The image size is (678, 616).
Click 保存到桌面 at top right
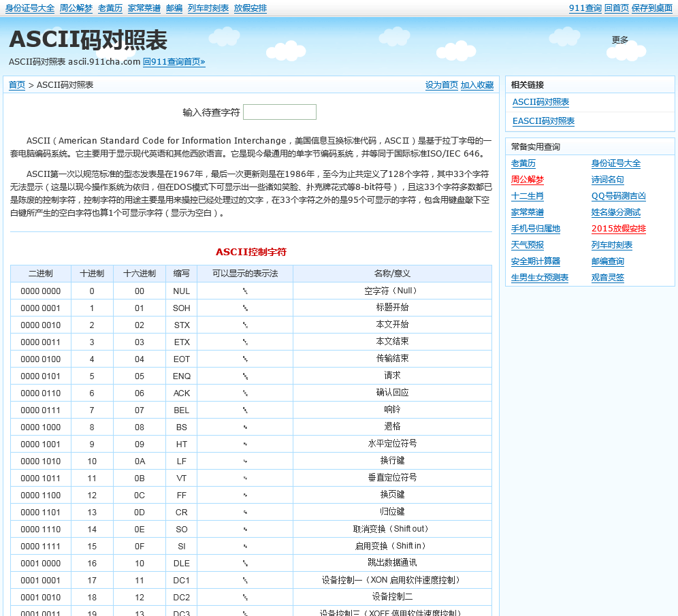tap(651, 8)
